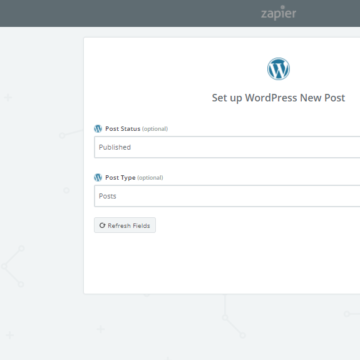Screen dimensions: 360x360
Task: Click the Refresh Fields button
Action: click(x=125, y=225)
